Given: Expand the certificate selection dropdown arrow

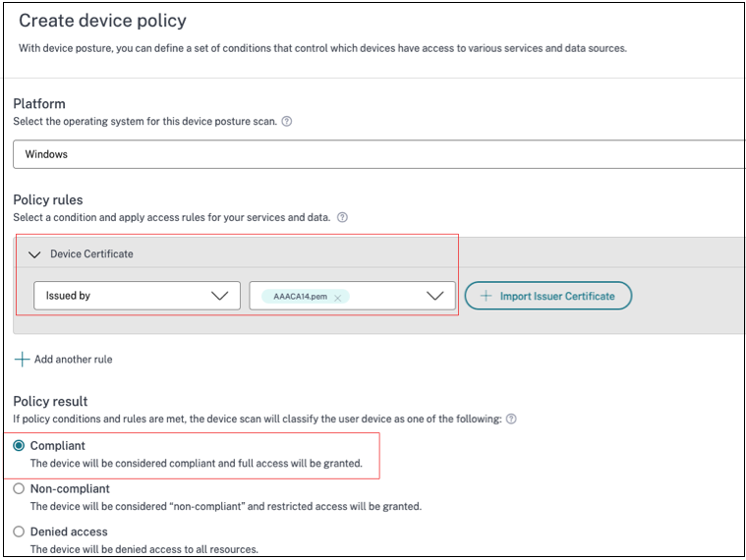Looking at the screenshot, I should (435, 296).
